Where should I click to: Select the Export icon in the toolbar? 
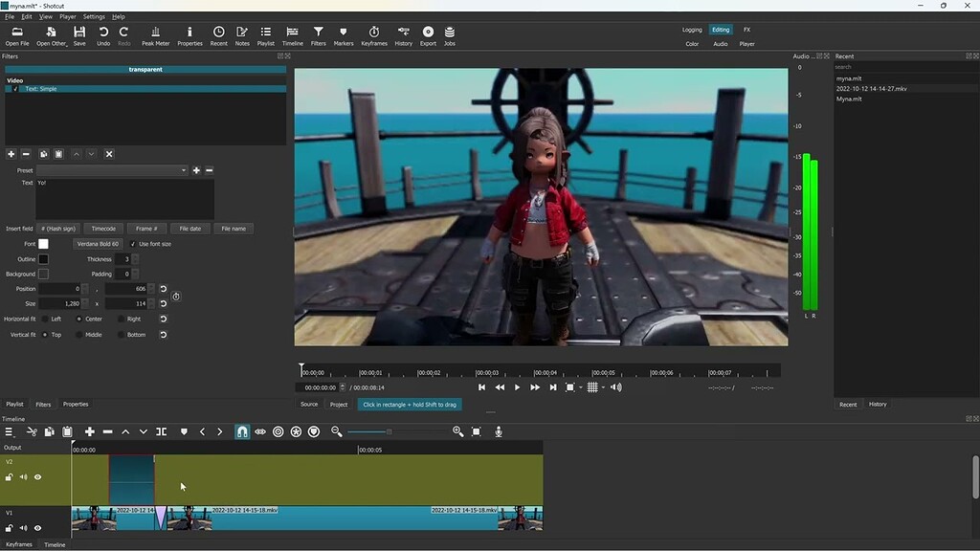coord(428,36)
